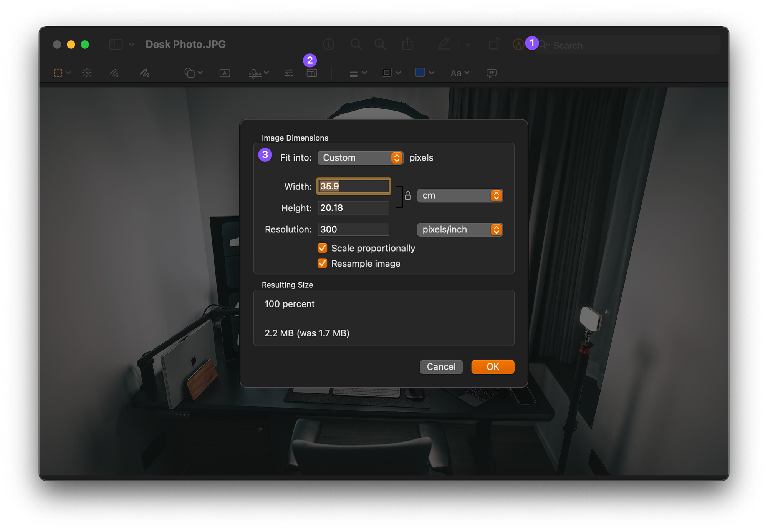Select the Sketch drawing tool

point(114,73)
